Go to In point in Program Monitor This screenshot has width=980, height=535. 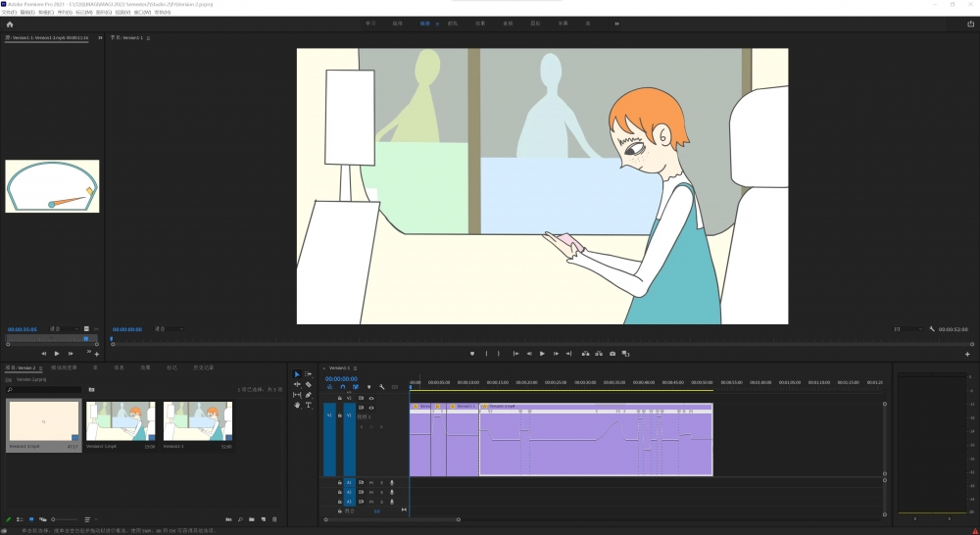(x=515, y=354)
